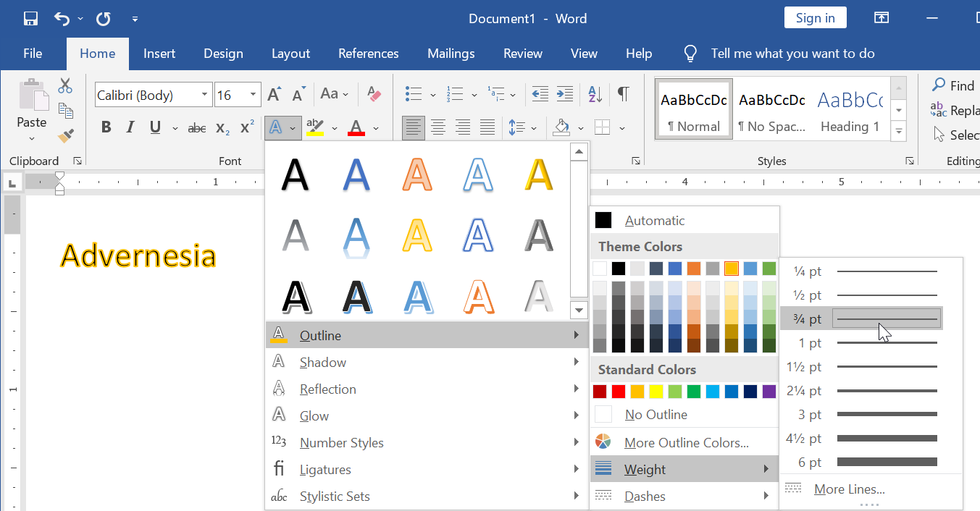
Task: Choose More Outline Colors
Action: click(684, 442)
